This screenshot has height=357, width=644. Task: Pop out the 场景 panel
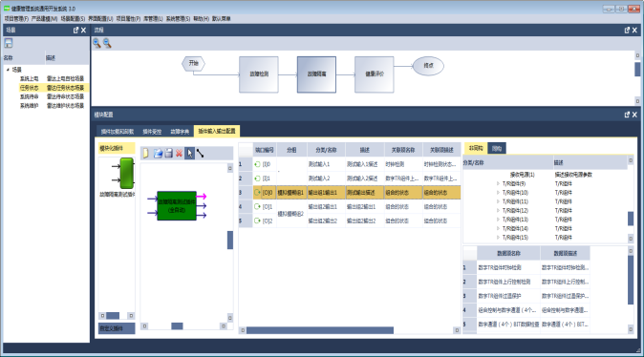(75, 30)
